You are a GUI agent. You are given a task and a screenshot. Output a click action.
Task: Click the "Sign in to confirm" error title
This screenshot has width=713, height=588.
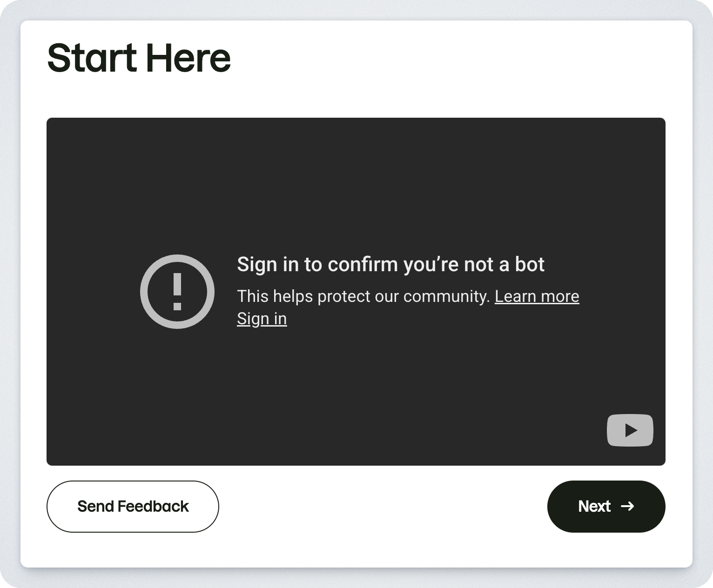point(390,264)
